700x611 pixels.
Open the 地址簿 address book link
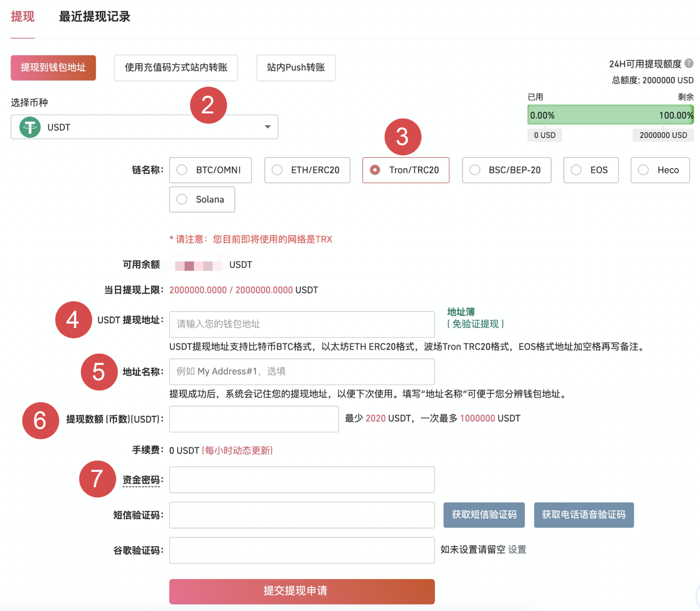461,312
